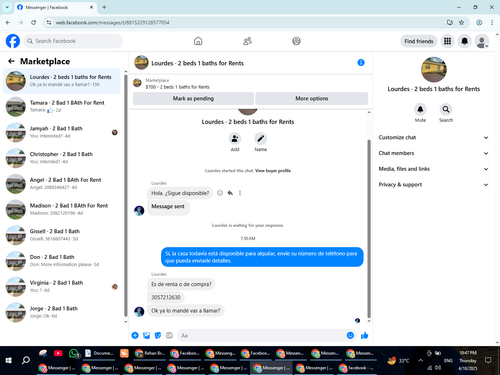Viewport: 500px width, 375px height.
Task: Send a thumbs up like
Action: tap(364, 335)
